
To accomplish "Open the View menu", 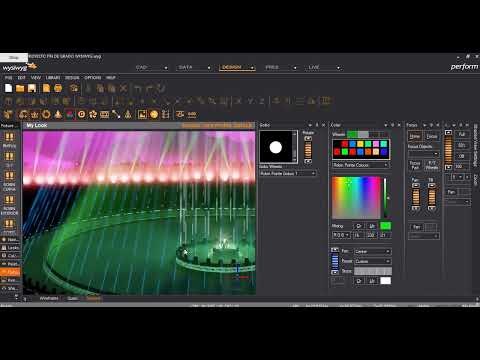I will (x=36, y=78).
